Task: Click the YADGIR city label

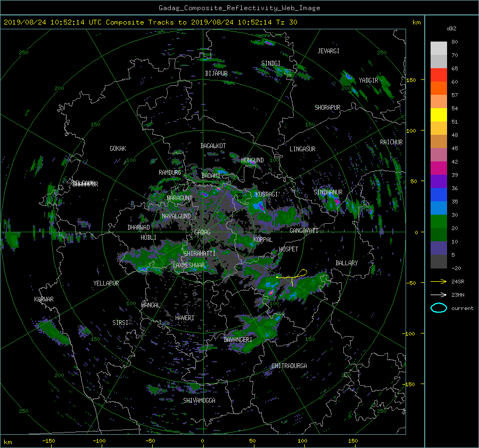Action: coord(368,80)
